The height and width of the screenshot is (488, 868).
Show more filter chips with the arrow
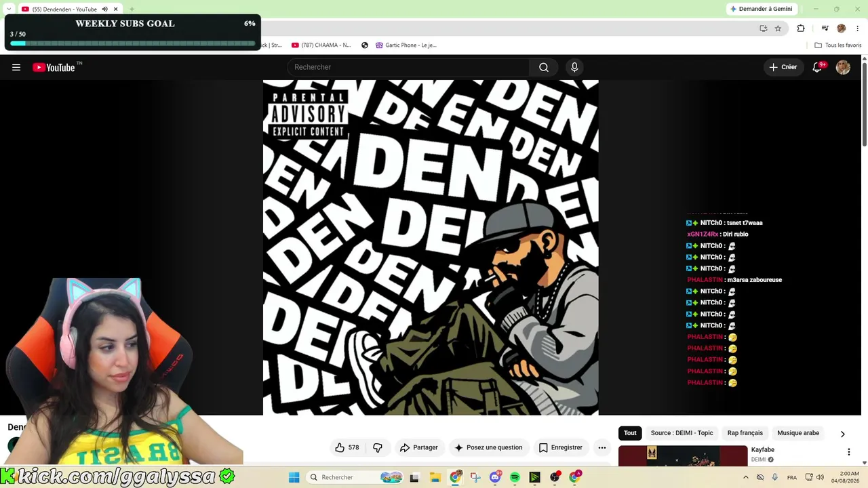tap(843, 434)
